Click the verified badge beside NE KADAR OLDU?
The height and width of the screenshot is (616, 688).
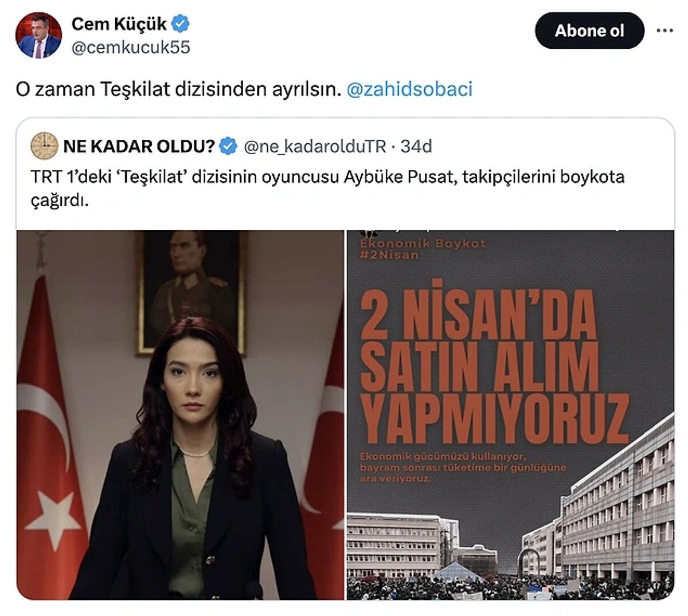(229, 147)
